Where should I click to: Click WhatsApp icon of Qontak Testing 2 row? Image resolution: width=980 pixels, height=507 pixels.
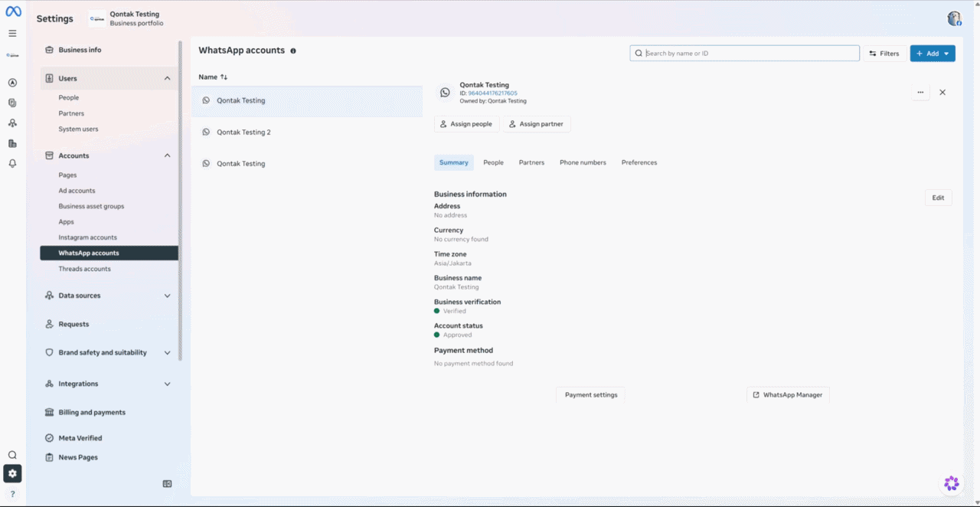click(206, 132)
